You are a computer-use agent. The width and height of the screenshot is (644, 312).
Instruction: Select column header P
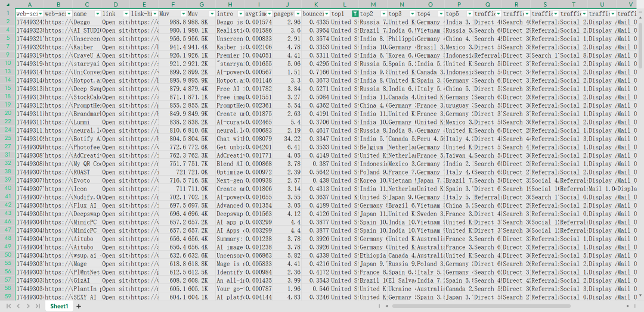(459, 5)
